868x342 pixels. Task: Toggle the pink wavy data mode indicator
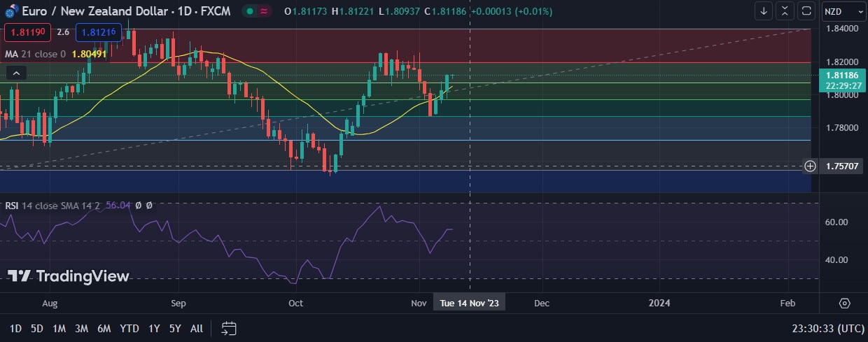pyautogui.click(x=264, y=11)
